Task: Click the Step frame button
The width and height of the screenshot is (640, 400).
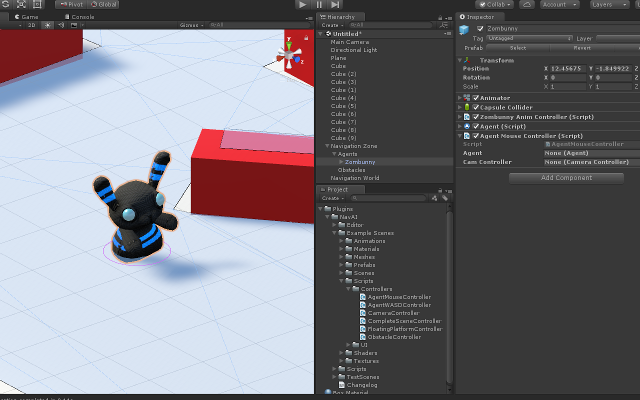Action: tap(335, 4)
